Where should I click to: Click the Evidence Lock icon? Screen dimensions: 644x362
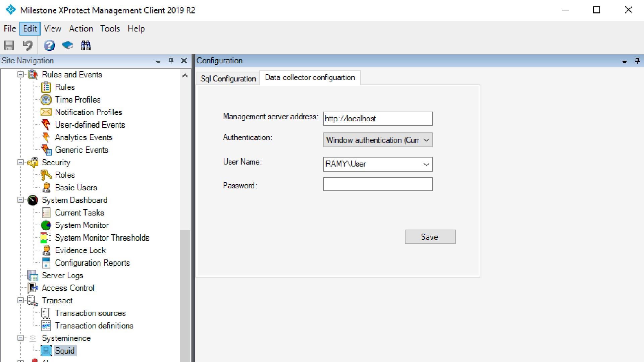click(46, 250)
